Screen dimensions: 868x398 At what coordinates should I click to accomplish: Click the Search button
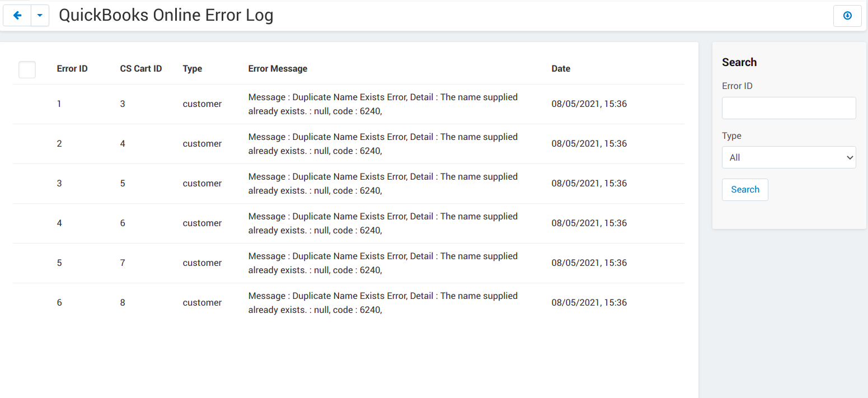coord(745,190)
